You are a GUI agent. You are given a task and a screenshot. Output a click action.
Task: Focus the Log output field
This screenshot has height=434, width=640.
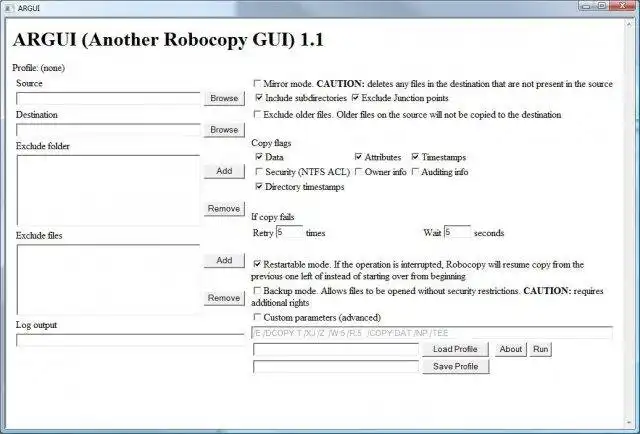click(130, 340)
